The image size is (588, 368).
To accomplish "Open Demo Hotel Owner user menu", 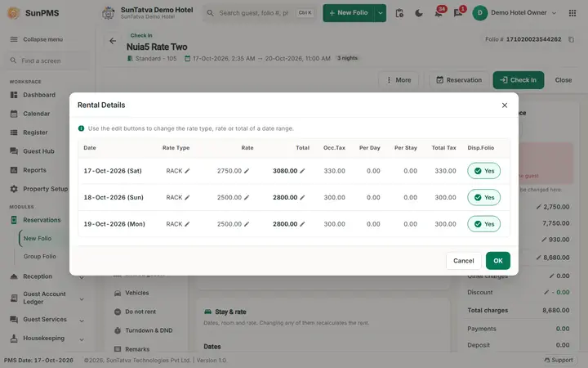I will click(x=514, y=13).
